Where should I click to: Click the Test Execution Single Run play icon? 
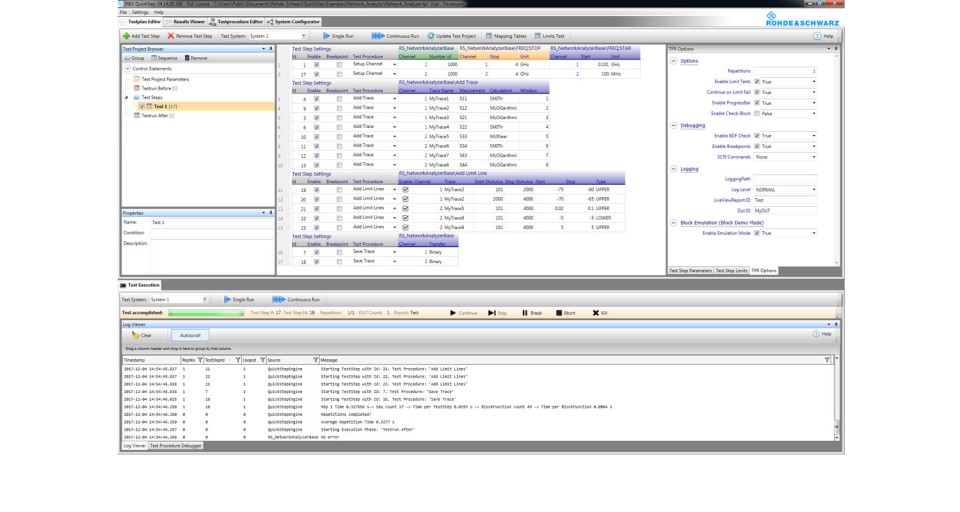coord(227,299)
